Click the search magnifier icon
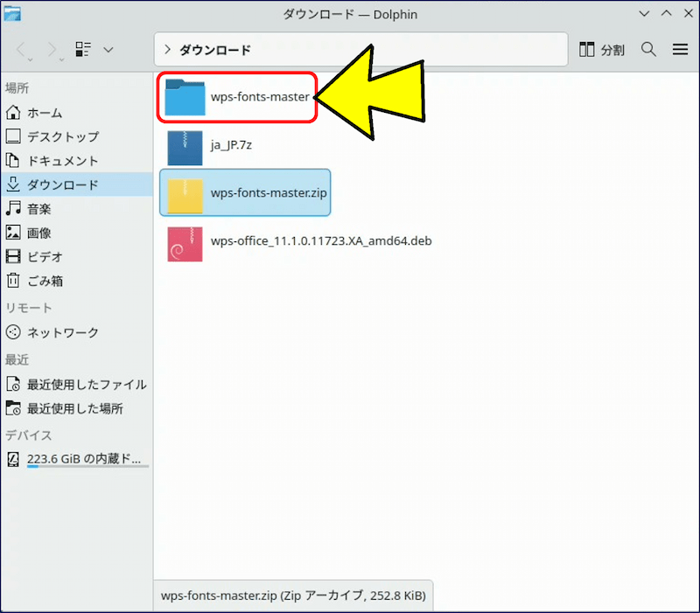Image resolution: width=700 pixels, height=613 pixels. [x=648, y=50]
